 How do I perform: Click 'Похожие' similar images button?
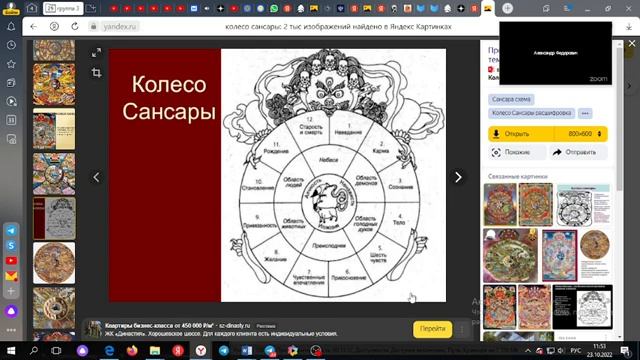coord(517,152)
